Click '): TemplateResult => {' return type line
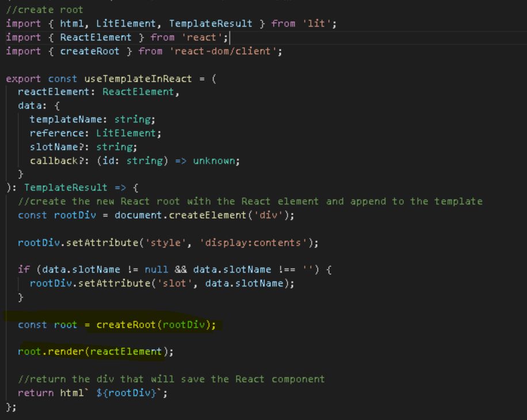 [x=72, y=188]
